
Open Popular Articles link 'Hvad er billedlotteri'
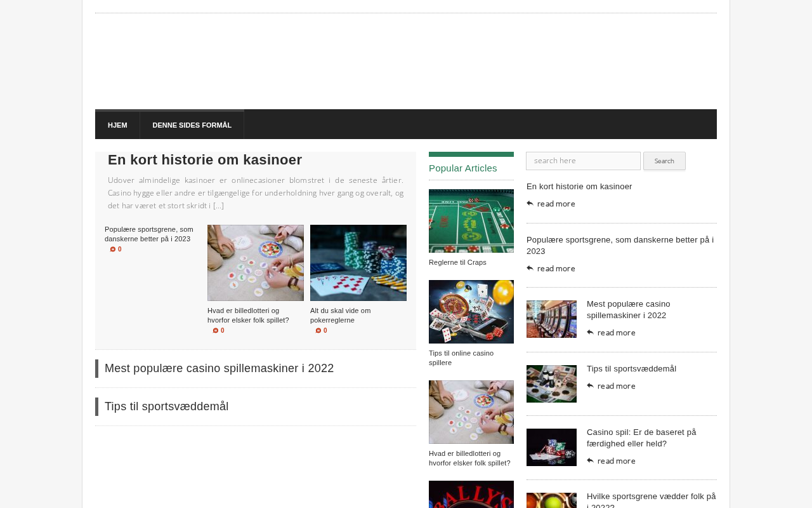[469, 458]
